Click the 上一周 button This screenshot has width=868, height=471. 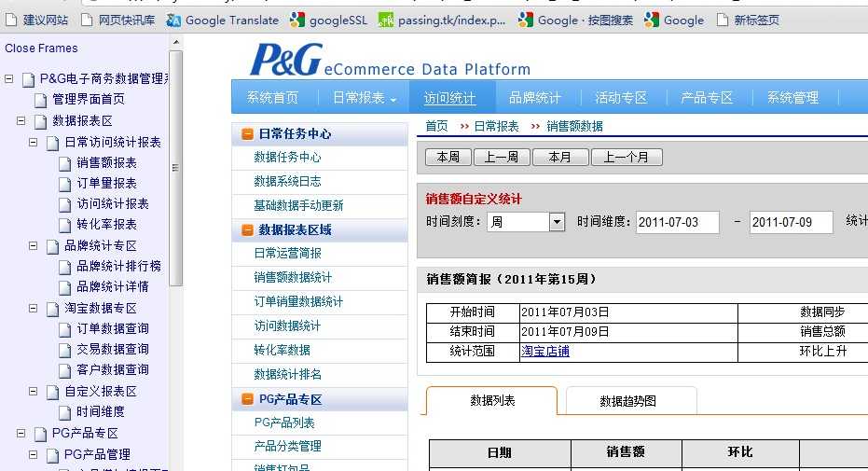pyautogui.click(x=502, y=158)
